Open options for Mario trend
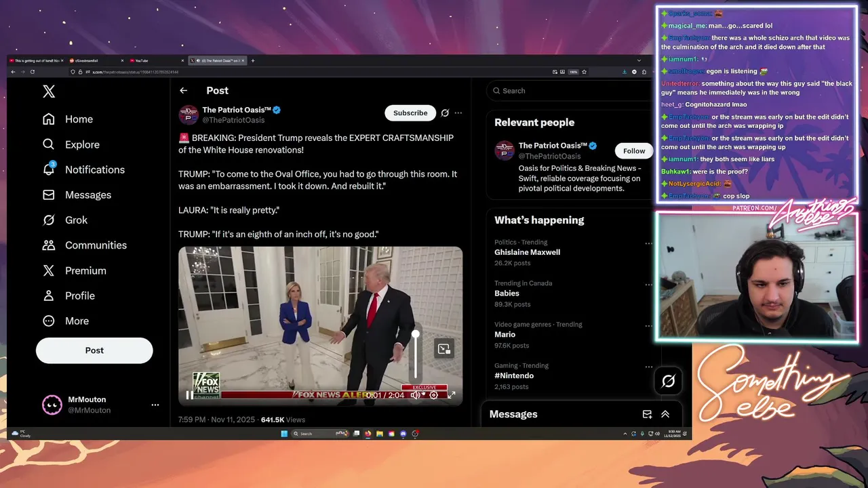This screenshot has width=868, height=488. point(648,325)
